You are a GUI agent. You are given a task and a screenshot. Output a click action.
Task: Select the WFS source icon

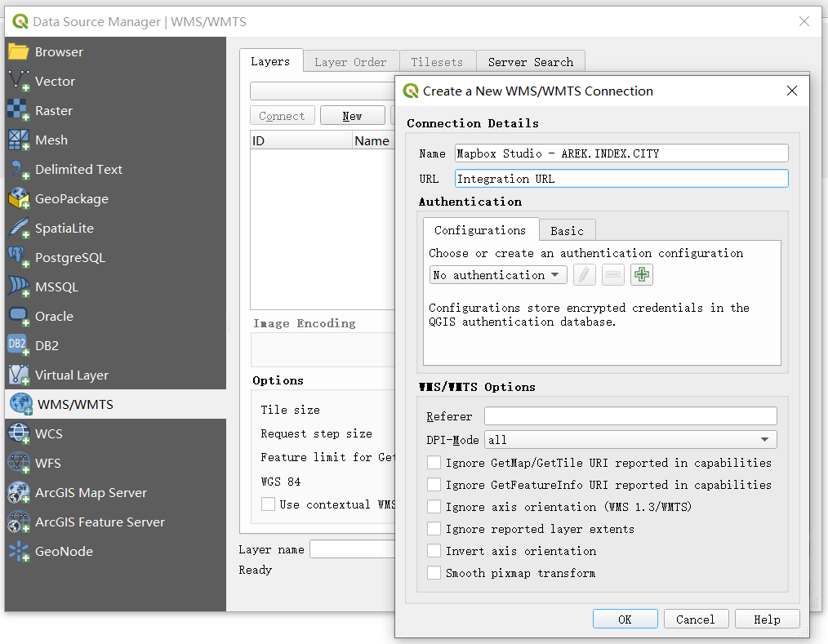coord(19,463)
